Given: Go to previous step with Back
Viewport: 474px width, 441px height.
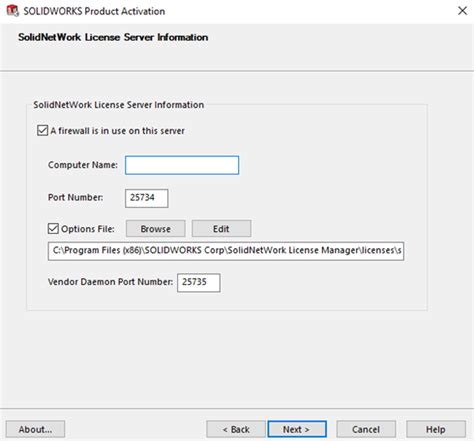Looking at the screenshot, I should pos(236,429).
